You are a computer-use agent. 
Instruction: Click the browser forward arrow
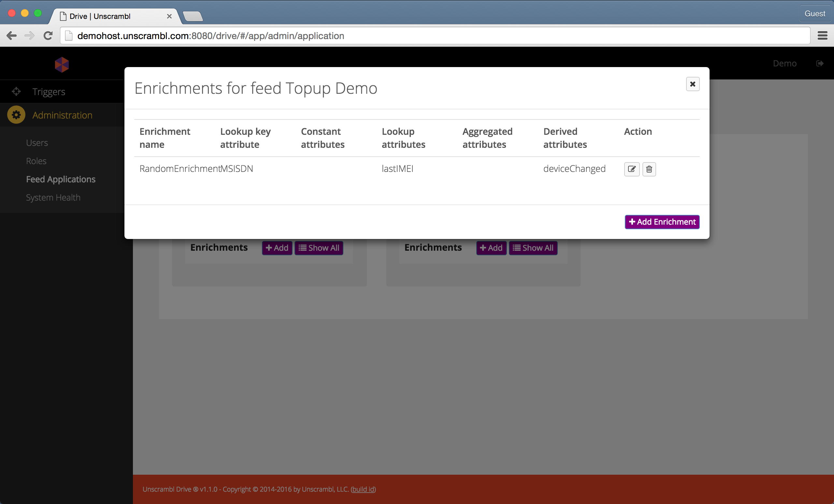click(x=29, y=35)
